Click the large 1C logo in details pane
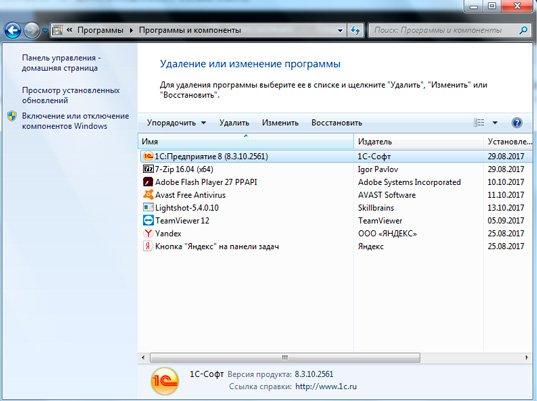 click(x=165, y=381)
